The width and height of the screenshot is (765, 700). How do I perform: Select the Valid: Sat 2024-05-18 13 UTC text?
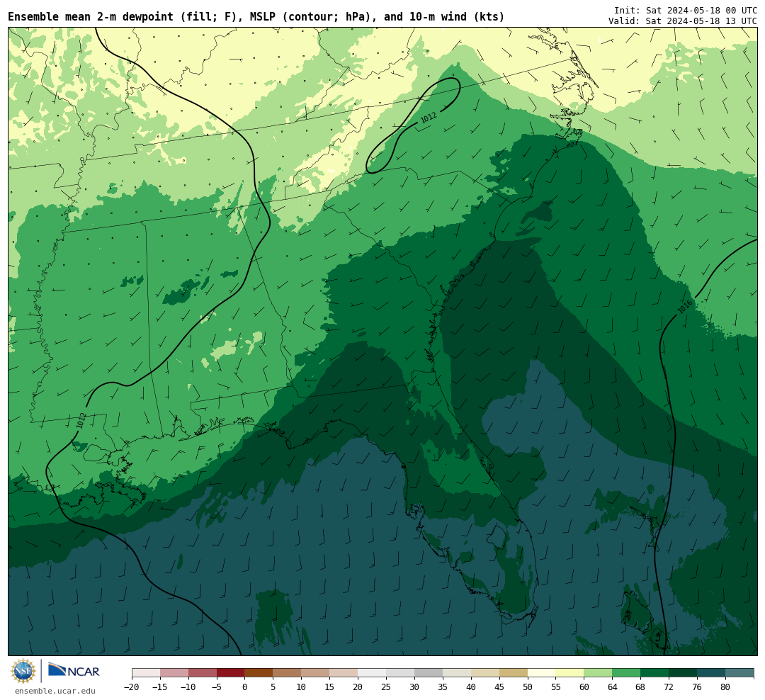pyautogui.click(x=683, y=21)
